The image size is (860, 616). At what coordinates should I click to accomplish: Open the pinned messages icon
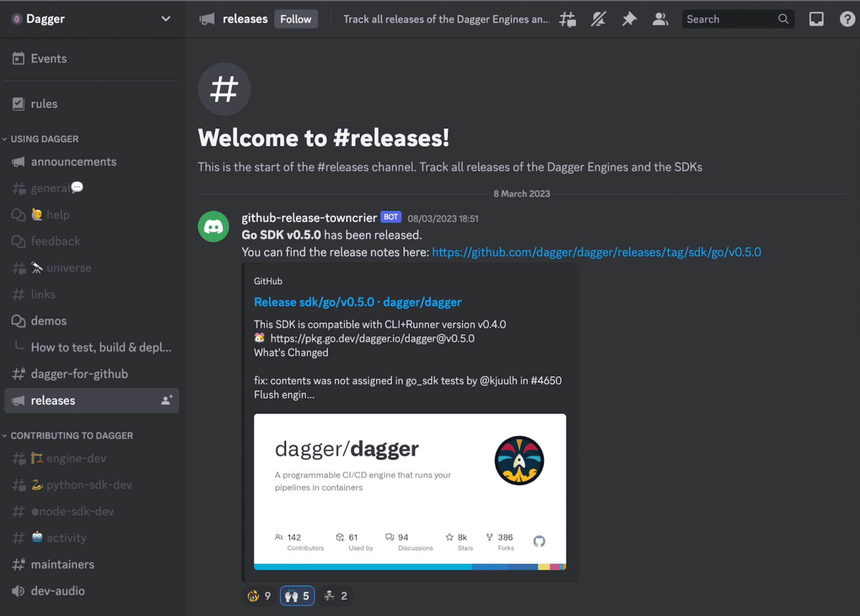click(x=629, y=19)
